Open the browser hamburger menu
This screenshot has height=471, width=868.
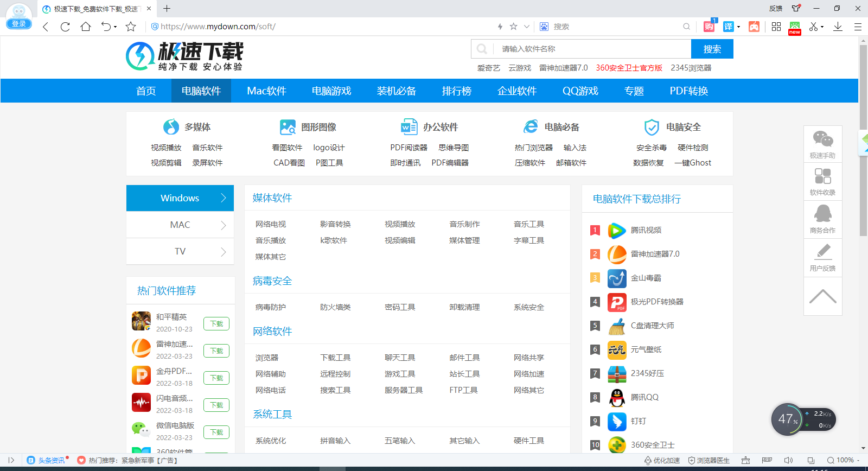tap(858, 27)
